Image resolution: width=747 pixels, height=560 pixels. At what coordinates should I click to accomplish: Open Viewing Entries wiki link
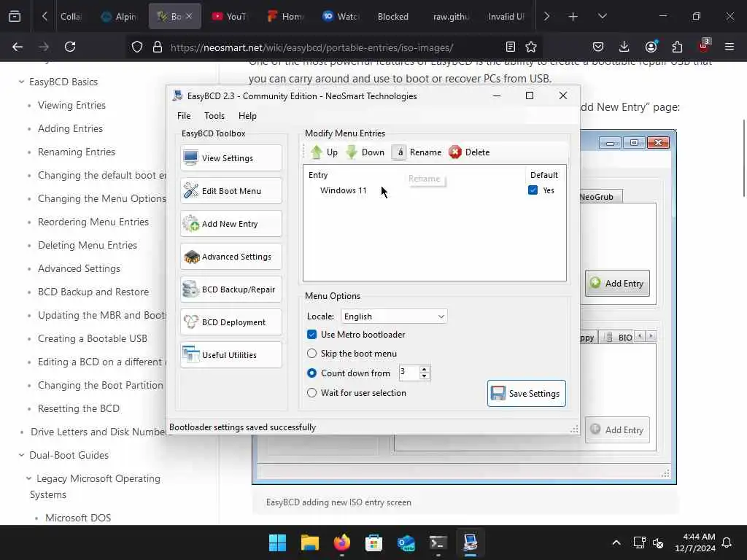click(x=72, y=105)
